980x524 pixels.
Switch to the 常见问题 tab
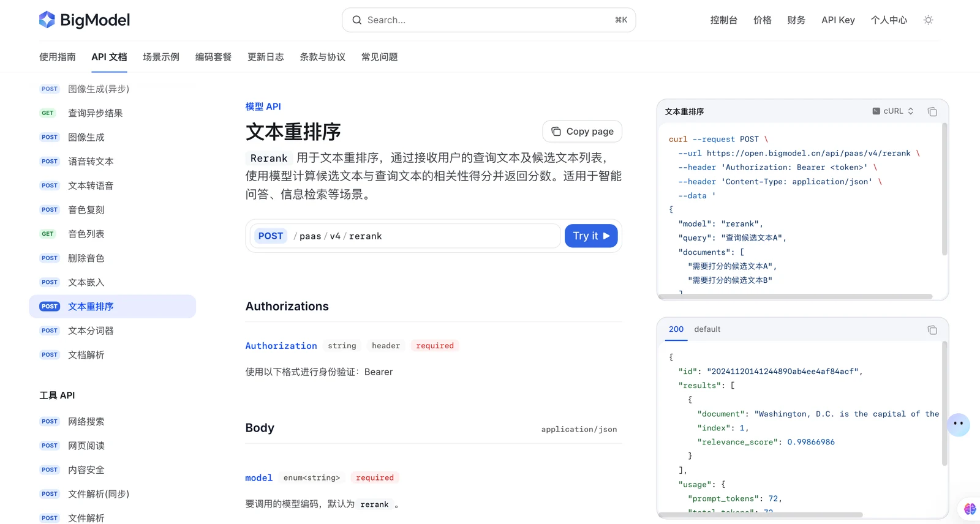[x=379, y=57]
